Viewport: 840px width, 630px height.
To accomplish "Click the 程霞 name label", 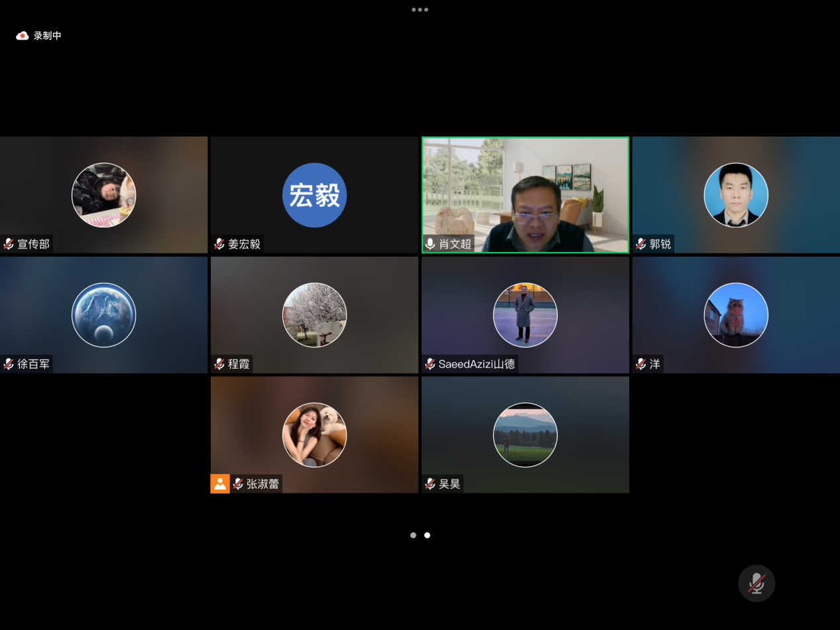I will 239,364.
